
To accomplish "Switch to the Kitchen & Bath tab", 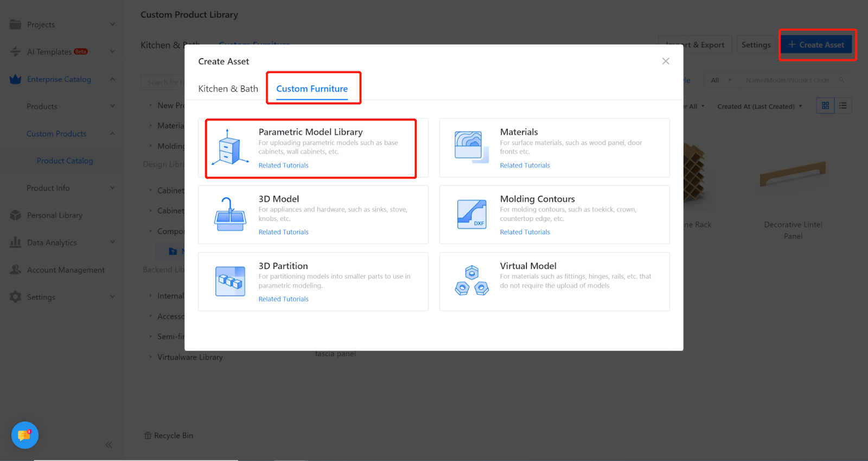I will click(228, 89).
